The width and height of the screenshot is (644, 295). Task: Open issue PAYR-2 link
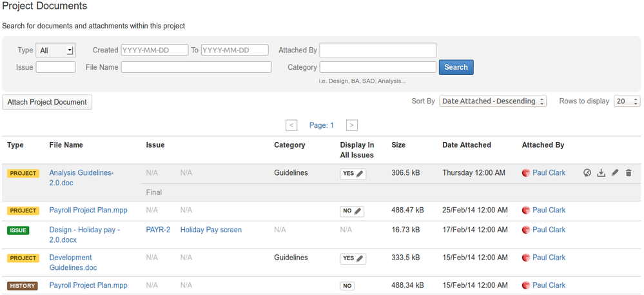point(158,230)
